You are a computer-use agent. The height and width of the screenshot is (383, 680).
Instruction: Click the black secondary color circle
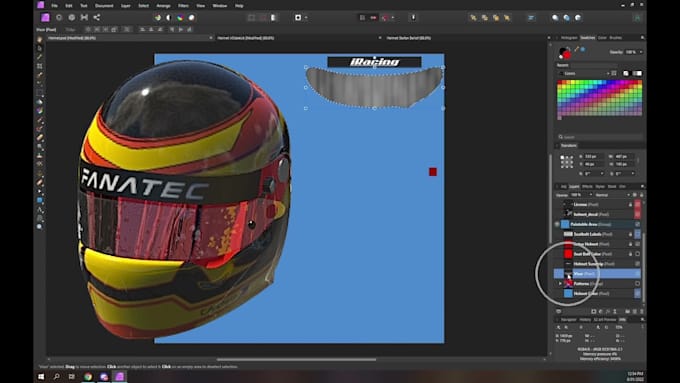[563, 51]
